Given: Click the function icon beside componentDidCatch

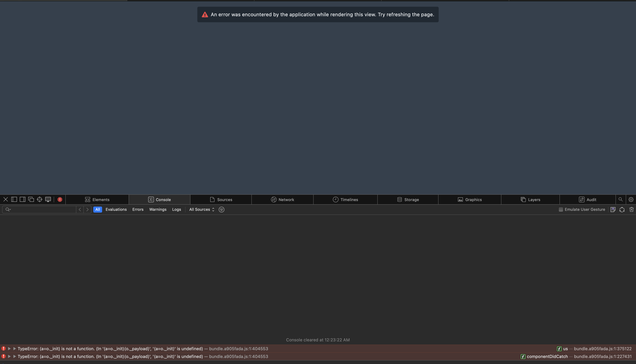Looking at the screenshot, I should tap(523, 357).
